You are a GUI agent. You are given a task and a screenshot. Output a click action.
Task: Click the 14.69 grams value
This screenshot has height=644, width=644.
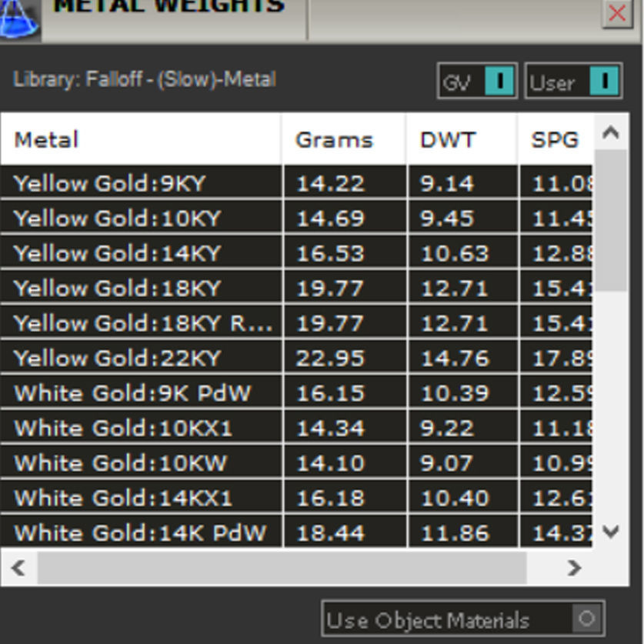tap(331, 218)
